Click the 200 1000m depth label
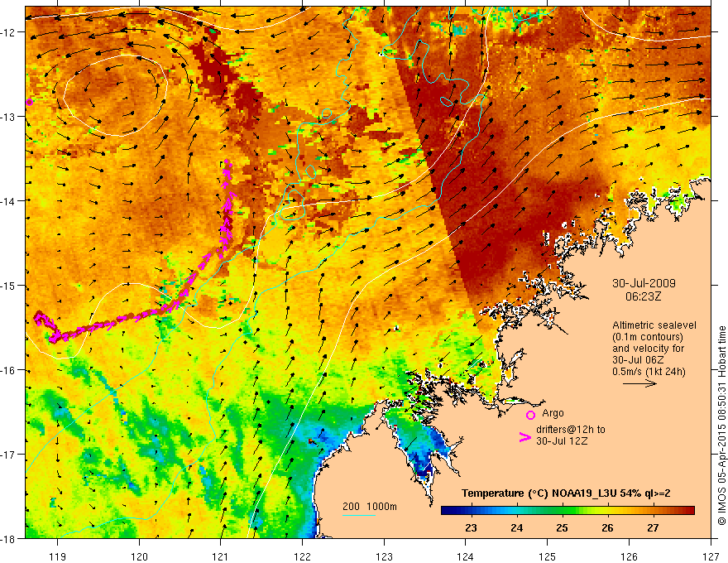 (x=370, y=507)
